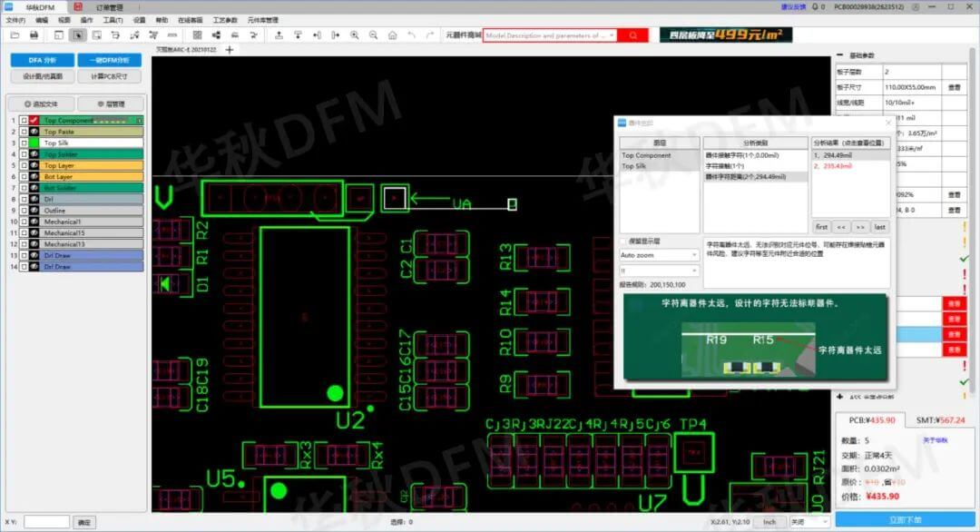Click the Top Silk green color swatch
Viewport: 980px width, 532px height.
click(34, 143)
